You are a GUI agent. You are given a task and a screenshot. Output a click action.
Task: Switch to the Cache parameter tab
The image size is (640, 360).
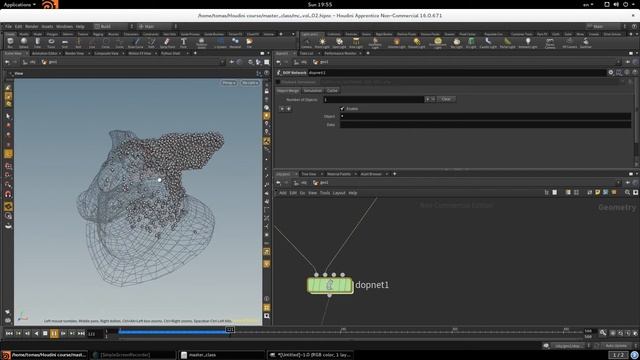tap(332, 91)
